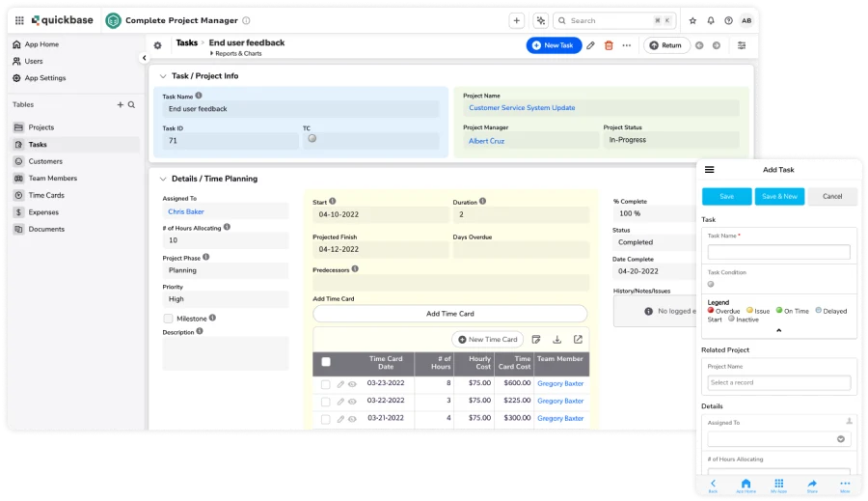Tap My Apps grid in mobile bar
Image resolution: width=868 pixels, height=501 pixels.
779,485
